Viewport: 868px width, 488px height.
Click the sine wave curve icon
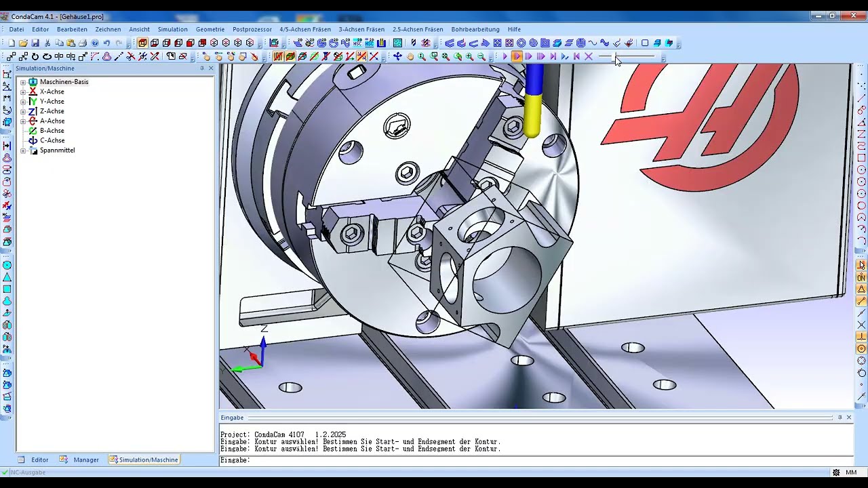click(593, 43)
